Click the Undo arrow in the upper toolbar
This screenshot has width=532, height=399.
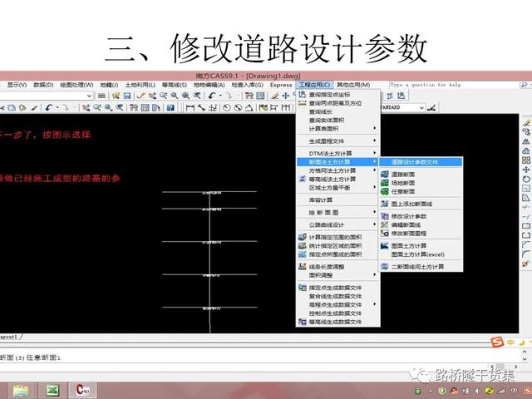tap(212, 96)
